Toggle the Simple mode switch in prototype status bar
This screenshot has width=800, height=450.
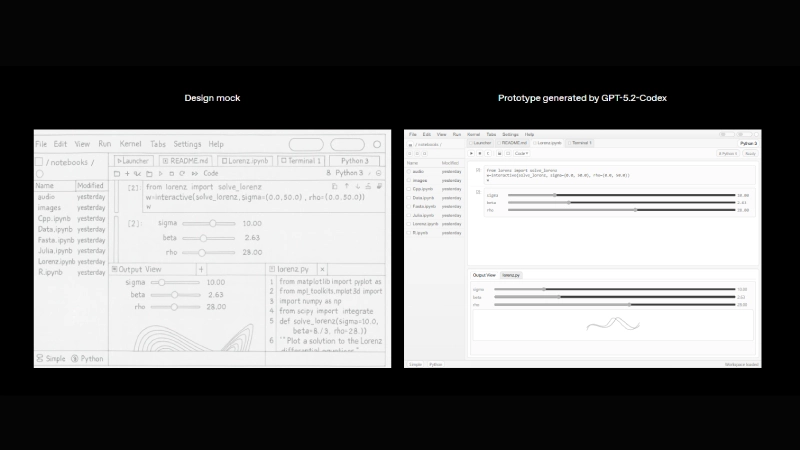click(x=415, y=364)
